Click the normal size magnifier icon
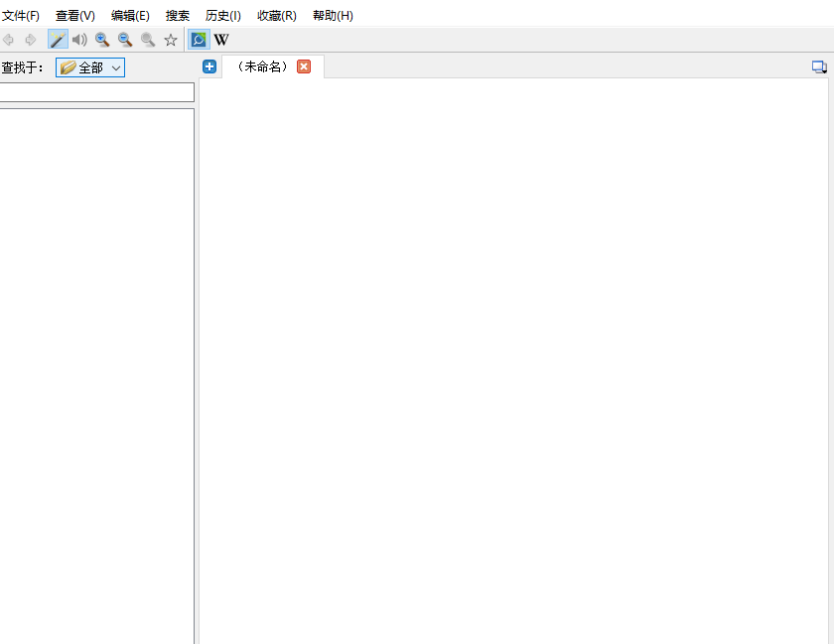Viewport: 834px width, 644px height. tap(148, 40)
